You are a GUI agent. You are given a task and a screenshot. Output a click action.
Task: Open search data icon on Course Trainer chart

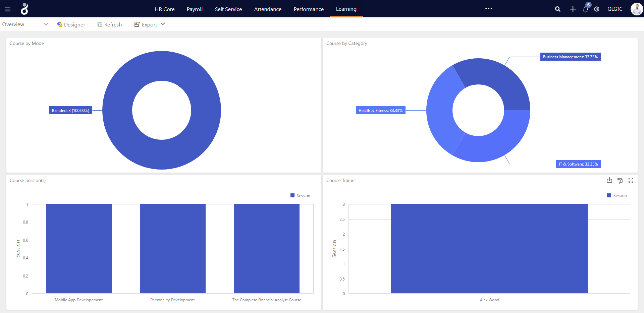pos(620,180)
